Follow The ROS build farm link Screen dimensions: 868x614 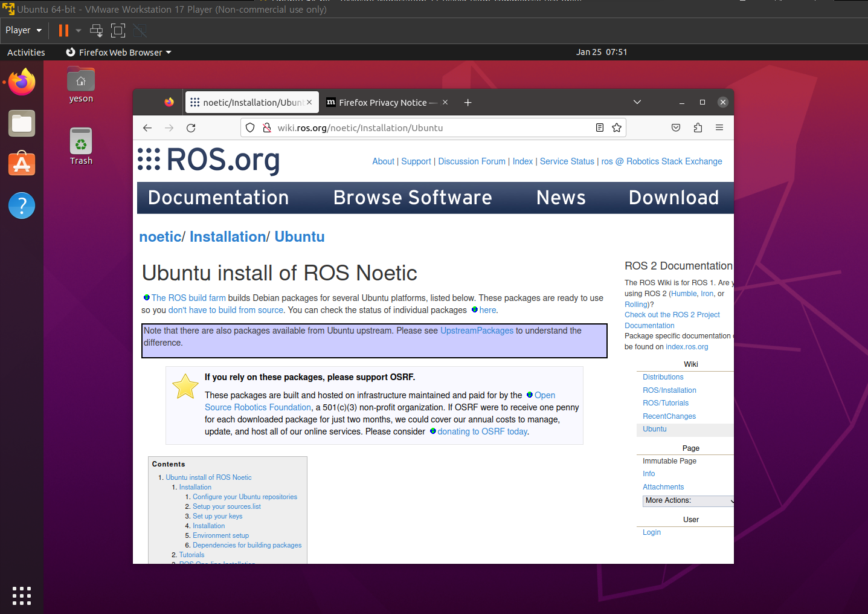tap(188, 298)
